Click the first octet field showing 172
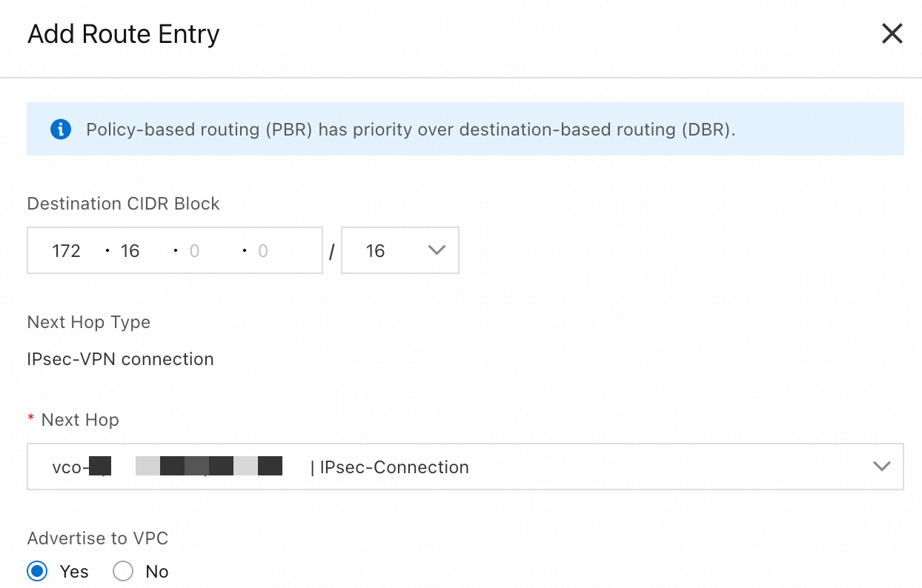This screenshot has width=922, height=588. tap(67, 251)
